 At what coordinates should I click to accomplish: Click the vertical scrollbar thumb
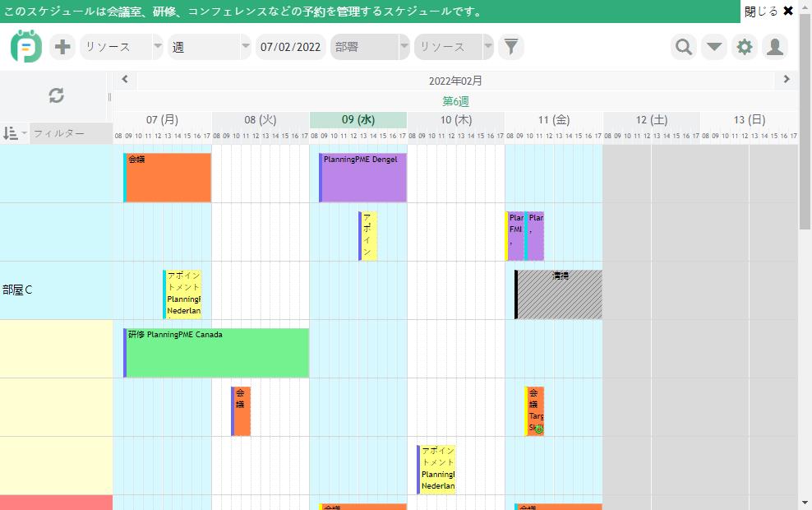click(805, 122)
